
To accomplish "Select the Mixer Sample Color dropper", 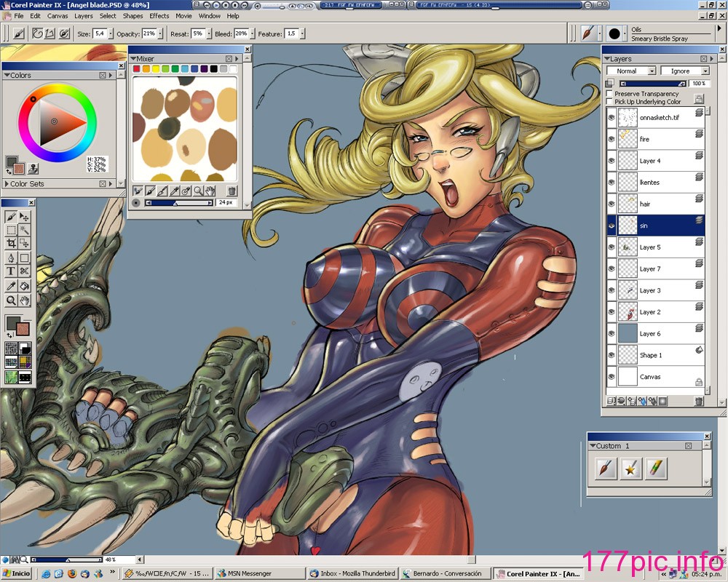I will pyautogui.click(x=174, y=191).
